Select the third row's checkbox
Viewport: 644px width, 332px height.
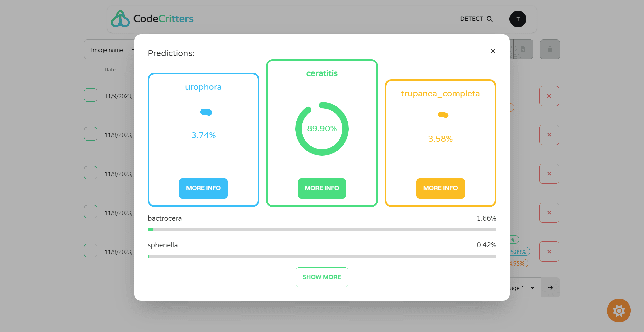[91, 173]
